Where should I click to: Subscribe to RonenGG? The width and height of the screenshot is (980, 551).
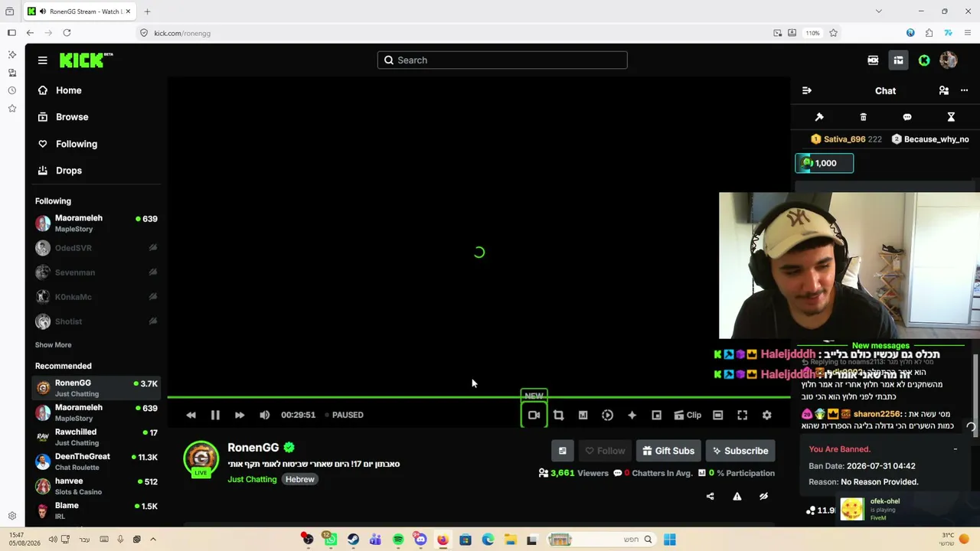pos(740,451)
